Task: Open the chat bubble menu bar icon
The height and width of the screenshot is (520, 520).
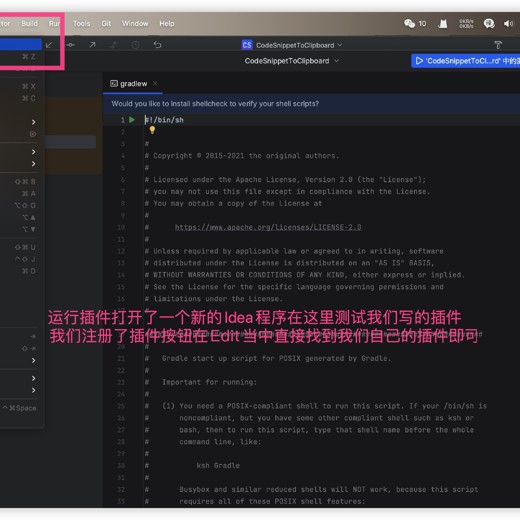Action: click(x=489, y=23)
